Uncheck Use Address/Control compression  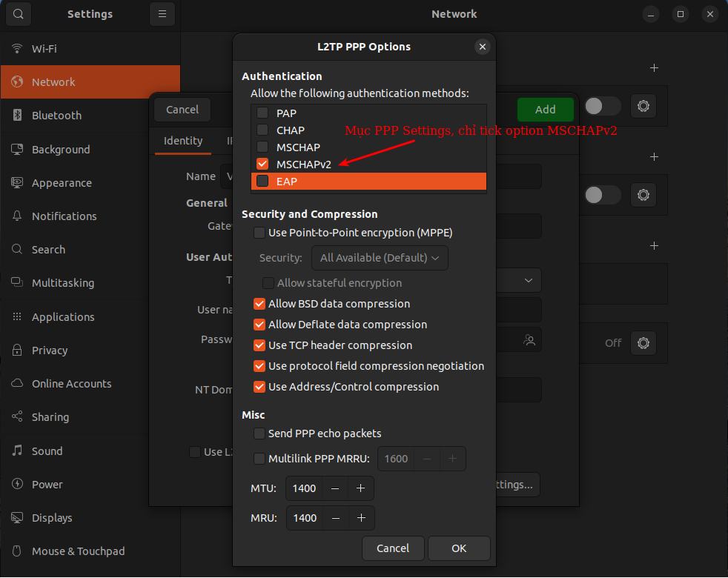click(x=259, y=387)
